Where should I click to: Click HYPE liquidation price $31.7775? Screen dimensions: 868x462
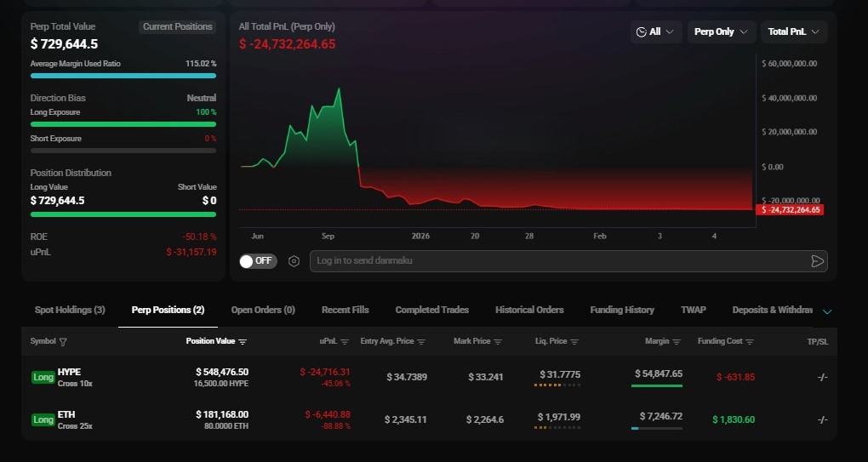(x=560, y=374)
